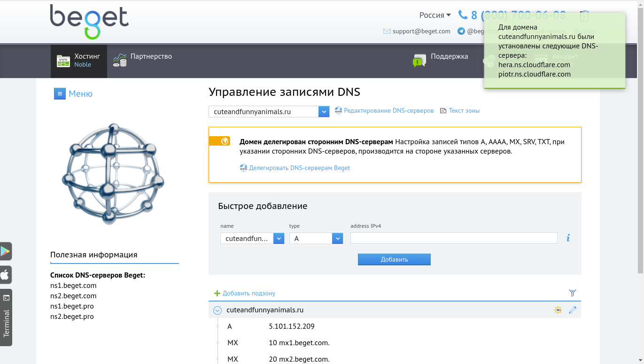Screen dimensions: 644x364
Task: Open the blue Меню hamburger icon
Action: coord(60,94)
